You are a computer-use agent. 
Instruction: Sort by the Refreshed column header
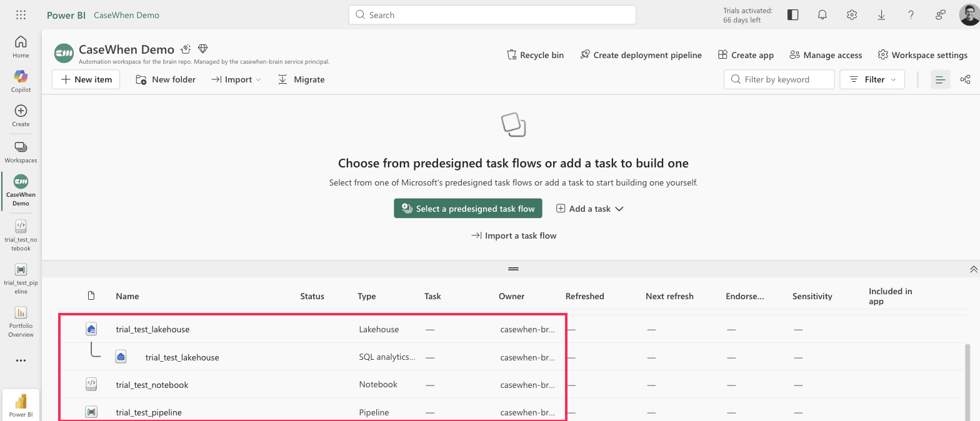pyautogui.click(x=585, y=296)
